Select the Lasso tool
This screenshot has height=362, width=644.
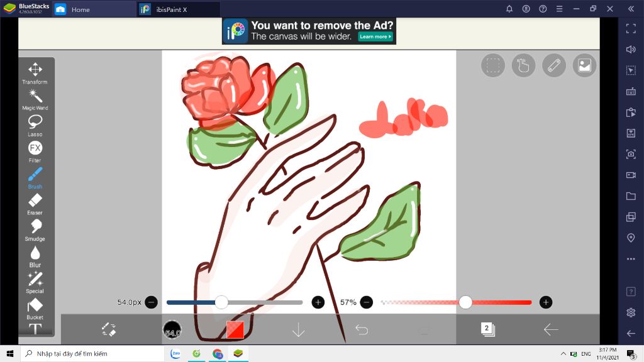(35, 126)
